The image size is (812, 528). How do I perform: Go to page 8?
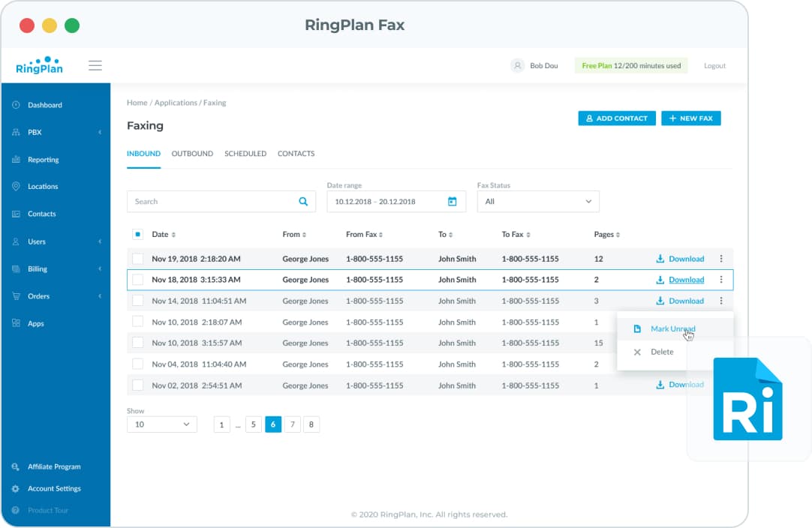[311, 424]
